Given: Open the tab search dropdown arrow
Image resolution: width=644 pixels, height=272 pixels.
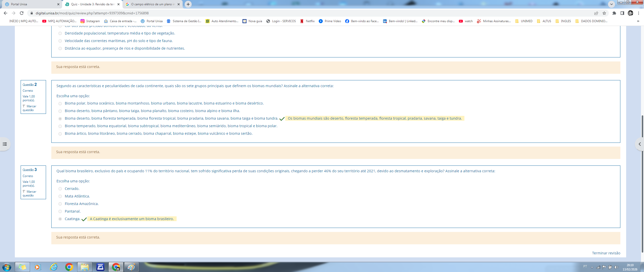Looking at the screenshot, I should pyautogui.click(x=612, y=4).
